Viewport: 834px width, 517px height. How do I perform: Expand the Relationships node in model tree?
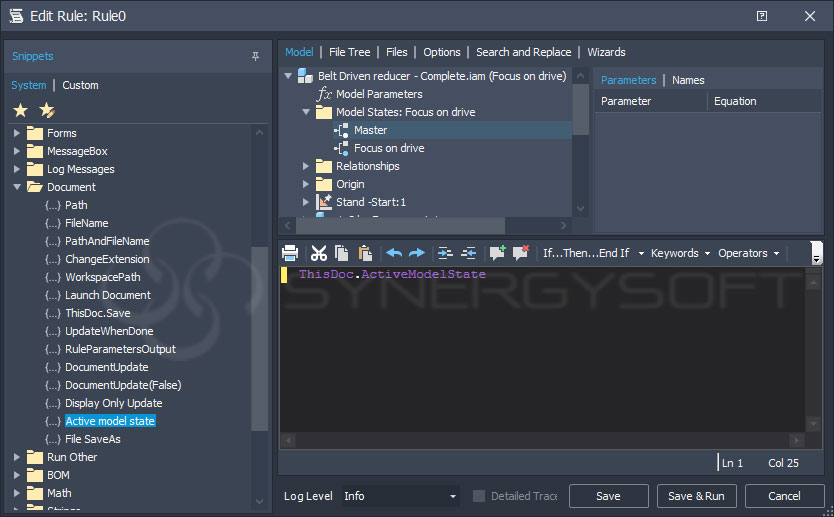(x=307, y=166)
